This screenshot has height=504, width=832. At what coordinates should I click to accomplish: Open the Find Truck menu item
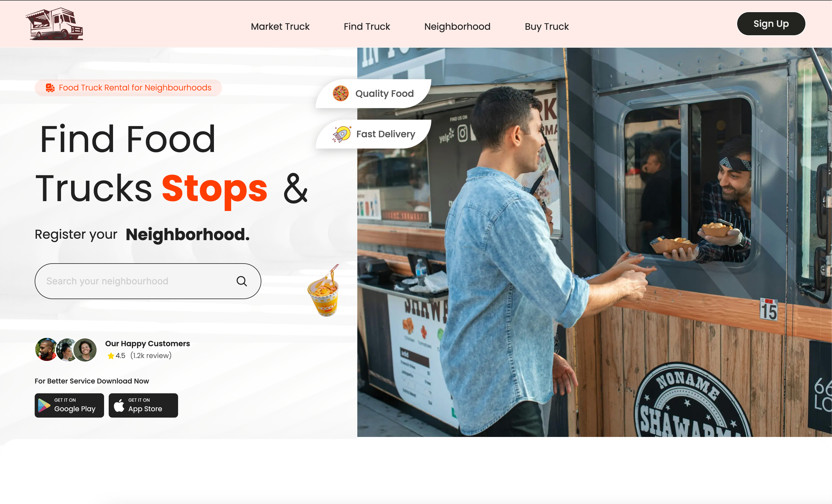(x=367, y=26)
